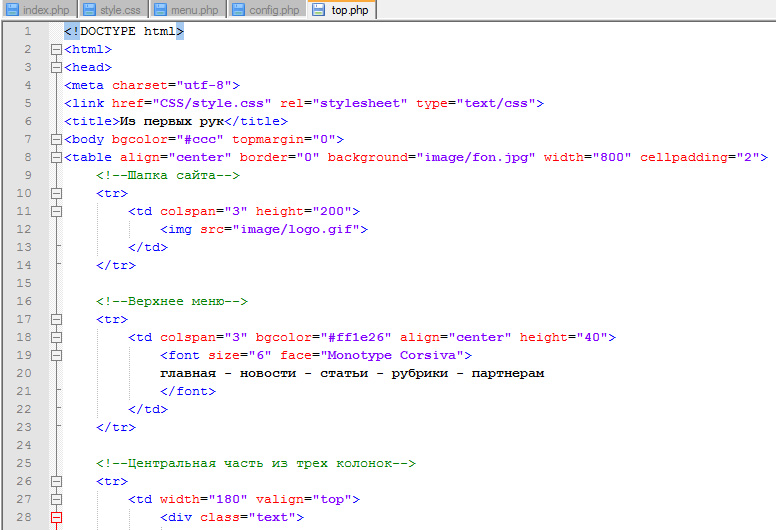Collapse the body tag fold on line 7
Image resolution: width=776 pixels, height=530 pixels.
56,140
